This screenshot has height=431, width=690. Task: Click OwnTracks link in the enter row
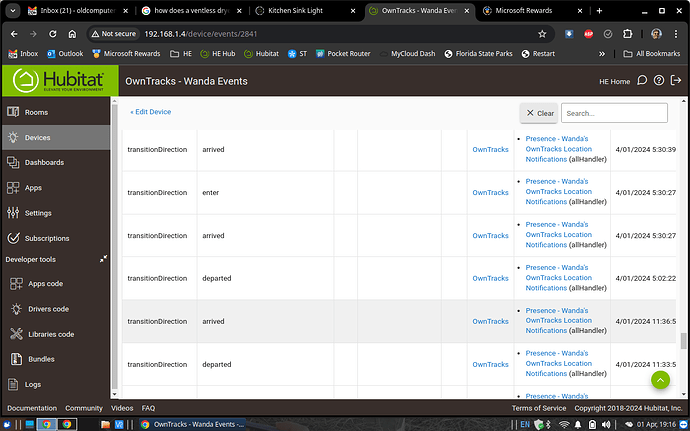490,192
